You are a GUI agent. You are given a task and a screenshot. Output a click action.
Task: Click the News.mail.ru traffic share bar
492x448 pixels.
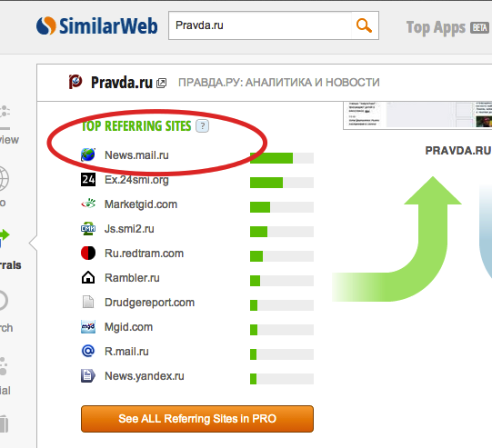coord(282,158)
